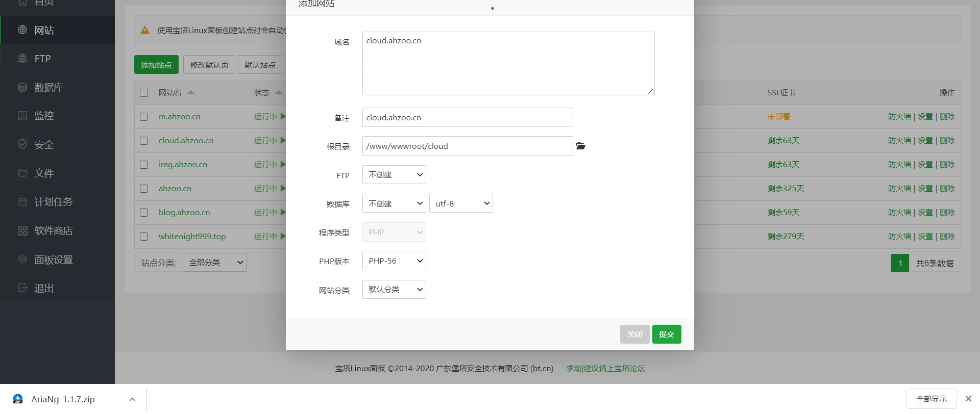
Task: Click the warning triangle icon in notice
Action: tap(145, 30)
